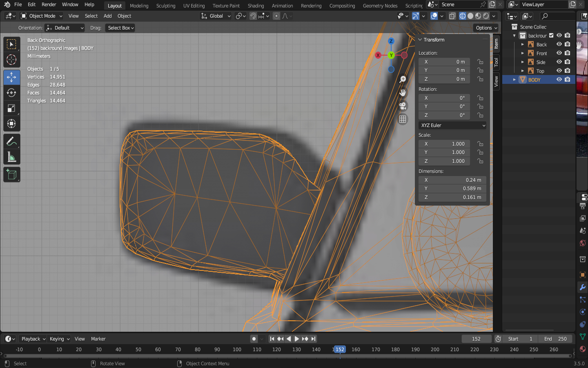Click the viewport zoom magnifier icon
The width and height of the screenshot is (588, 368).
pos(403,79)
